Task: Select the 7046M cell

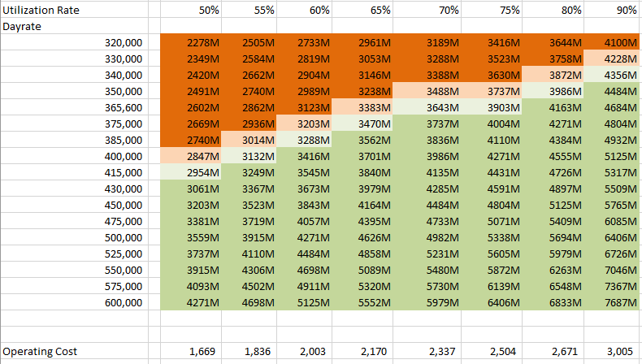Action: (612, 271)
